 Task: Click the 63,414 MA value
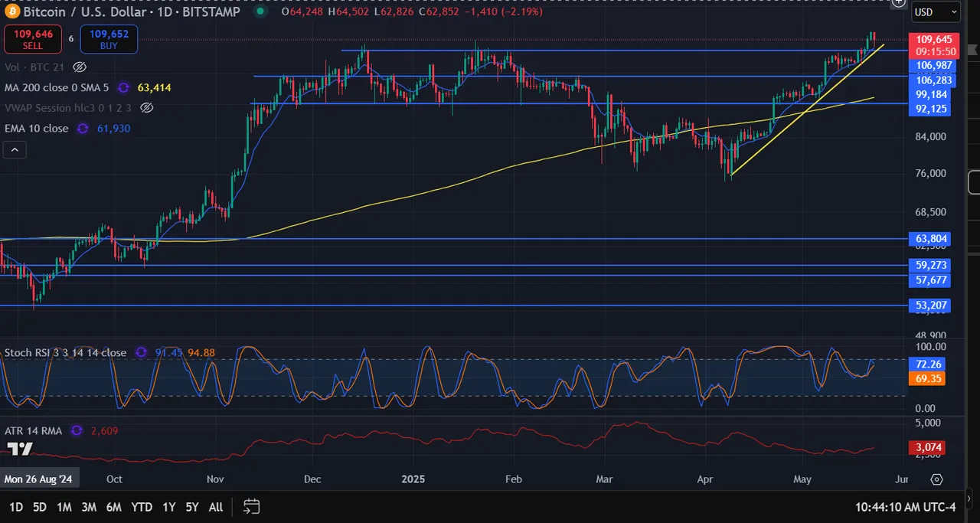coord(154,88)
